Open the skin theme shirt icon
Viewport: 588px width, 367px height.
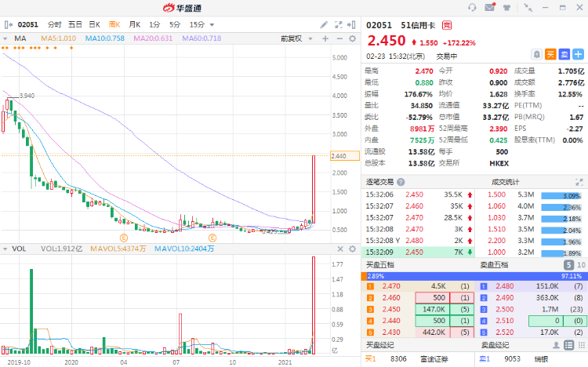pyautogui.click(x=506, y=8)
